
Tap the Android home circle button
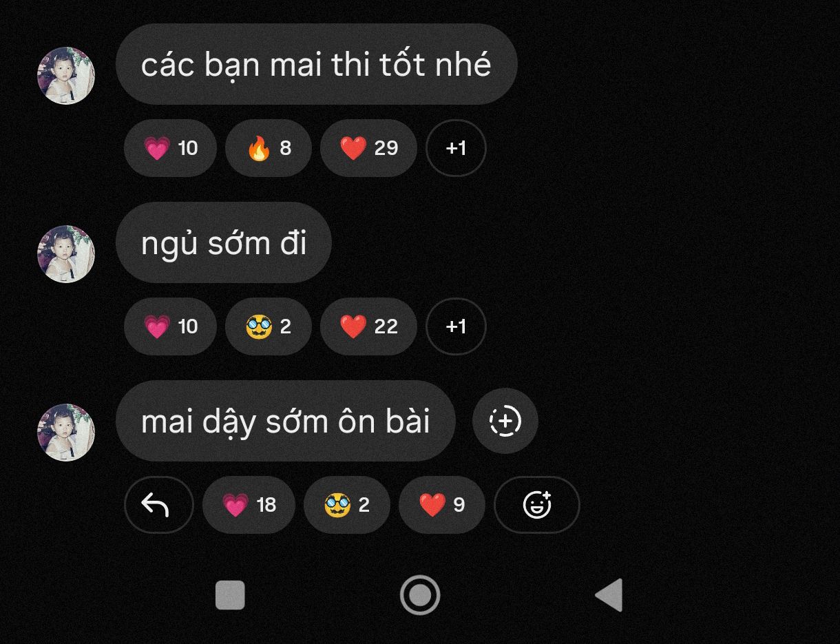[420, 595]
